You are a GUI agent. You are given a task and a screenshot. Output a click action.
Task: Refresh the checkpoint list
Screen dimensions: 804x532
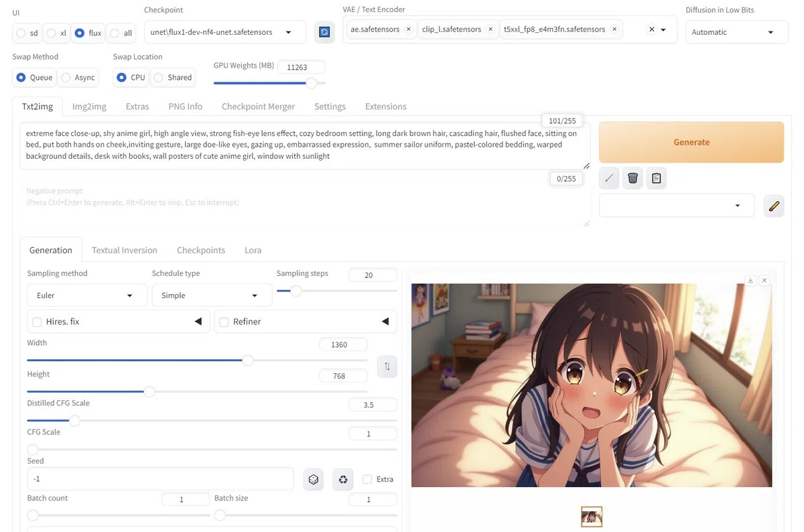(324, 31)
